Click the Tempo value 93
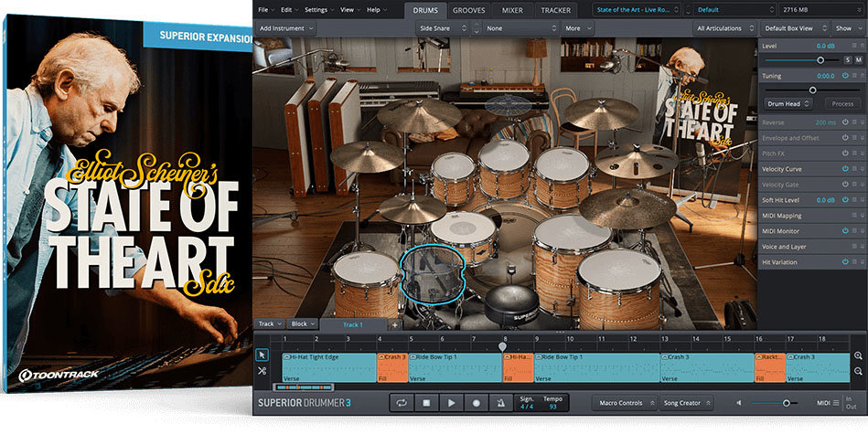The width and height of the screenshot is (868, 445). point(552,407)
